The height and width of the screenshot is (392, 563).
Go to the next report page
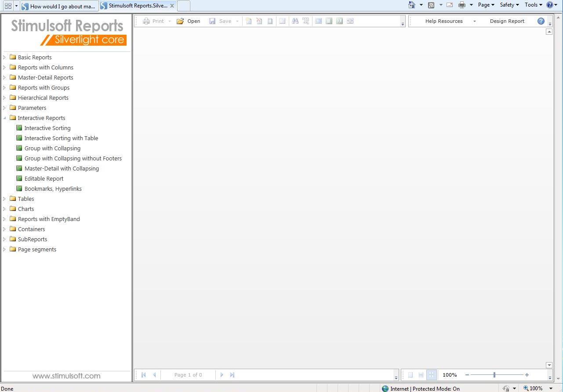(222, 375)
